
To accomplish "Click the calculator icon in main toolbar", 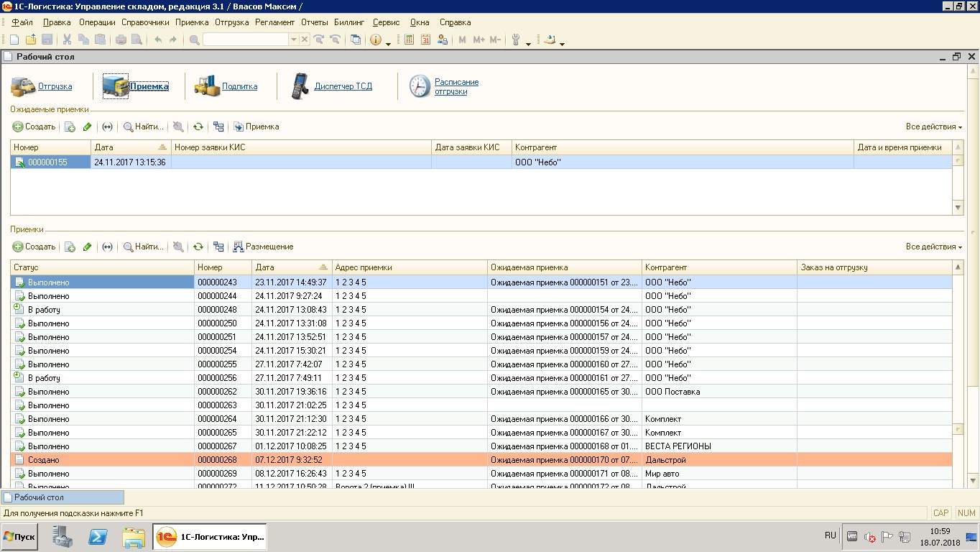I will pyautogui.click(x=410, y=40).
